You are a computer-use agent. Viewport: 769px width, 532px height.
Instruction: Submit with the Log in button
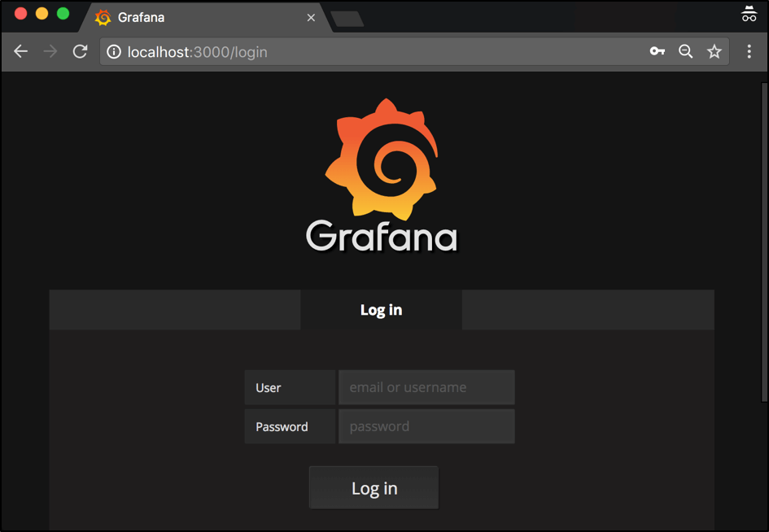[x=374, y=488]
